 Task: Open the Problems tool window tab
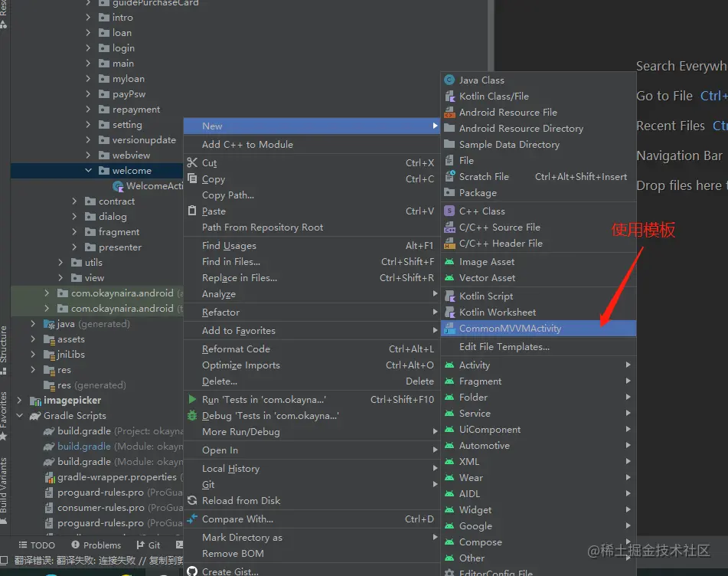coord(96,545)
